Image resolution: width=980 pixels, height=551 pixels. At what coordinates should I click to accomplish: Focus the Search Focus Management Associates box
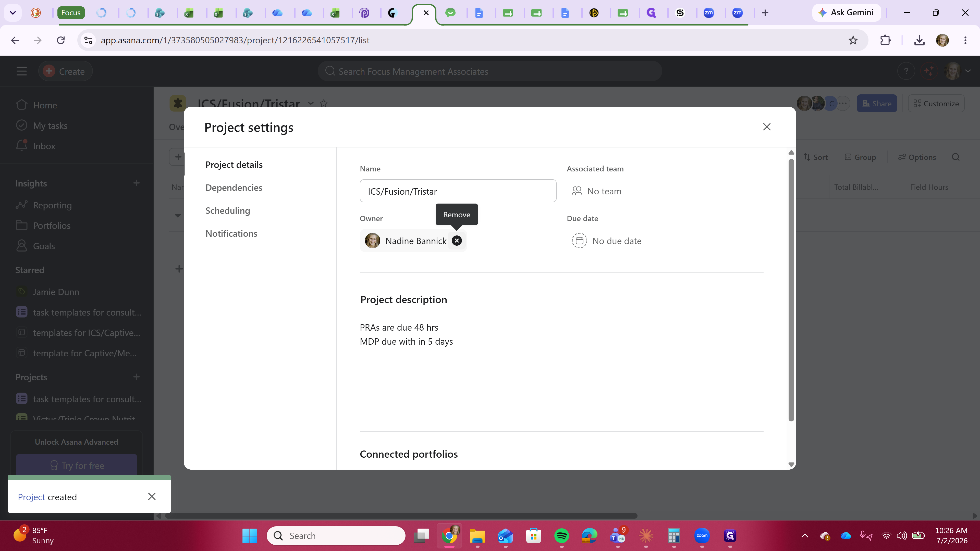point(490,71)
